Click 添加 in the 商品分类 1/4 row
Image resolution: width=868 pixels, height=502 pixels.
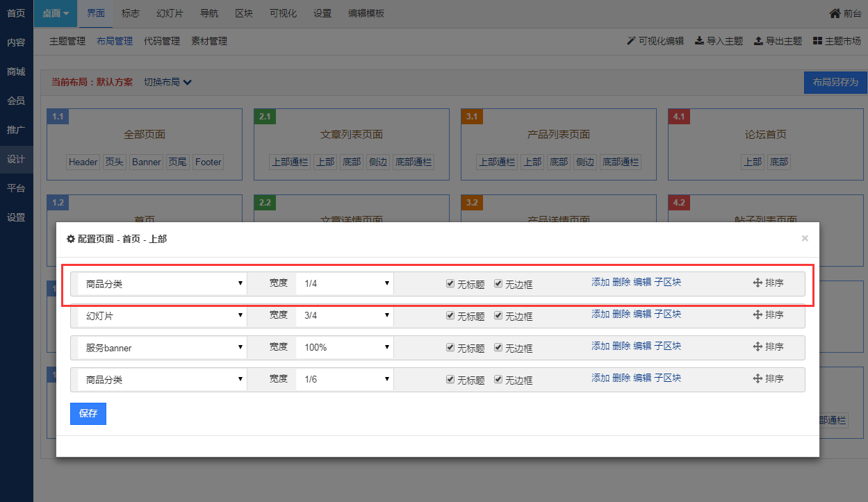click(x=600, y=282)
